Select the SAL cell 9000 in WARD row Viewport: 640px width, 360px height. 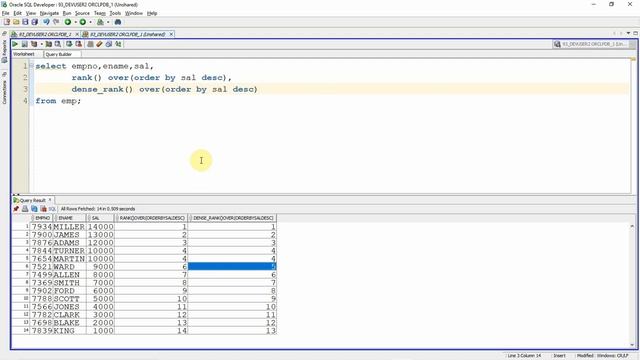(x=100, y=267)
